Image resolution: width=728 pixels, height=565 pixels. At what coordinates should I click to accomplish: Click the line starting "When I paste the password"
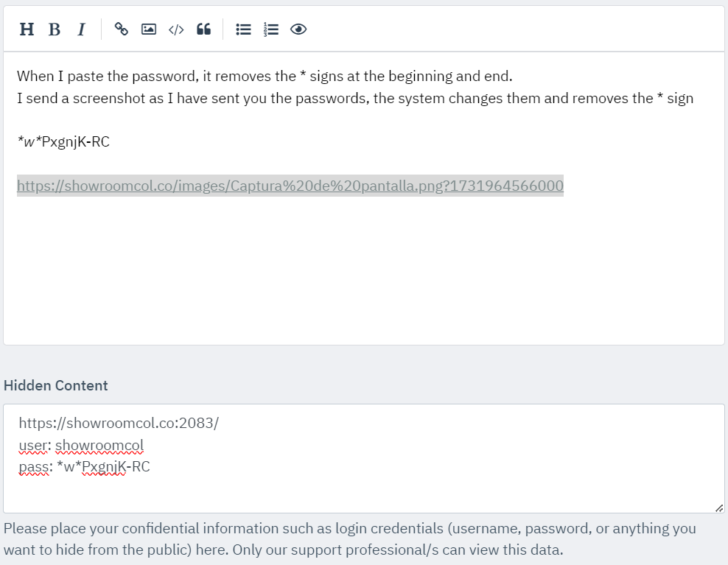(x=264, y=76)
